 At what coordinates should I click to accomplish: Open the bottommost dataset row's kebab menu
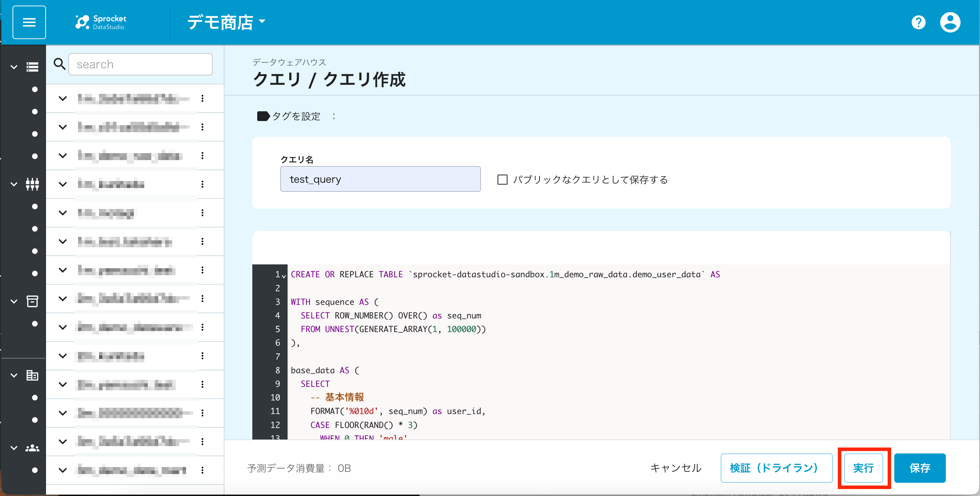click(202, 470)
